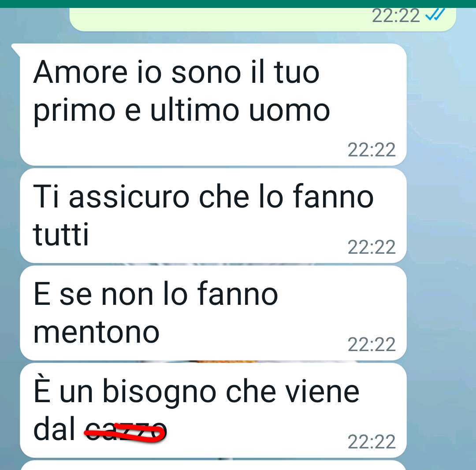Select the message 'È un bisogno che viene dal'
The width and height of the screenshot is (476, 470).
pyautogui.click(x=213, y=411)
